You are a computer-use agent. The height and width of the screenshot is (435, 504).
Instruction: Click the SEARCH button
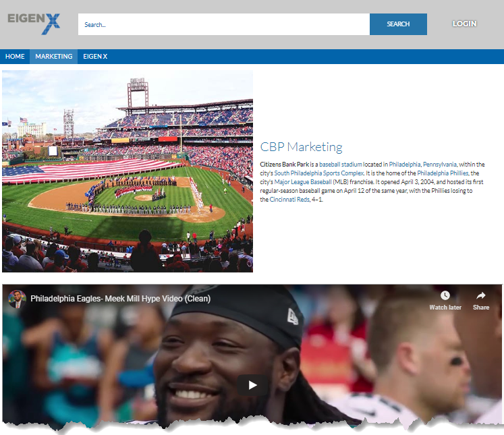pos(398,24)
